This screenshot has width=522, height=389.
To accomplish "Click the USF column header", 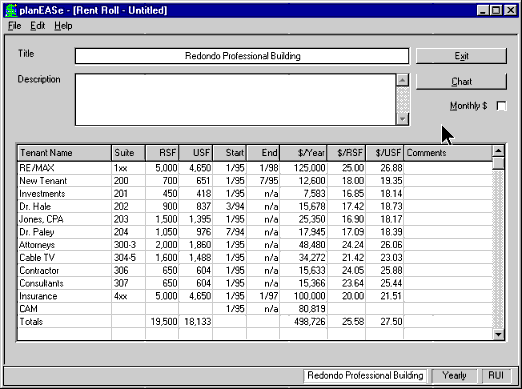I will 196,153.
